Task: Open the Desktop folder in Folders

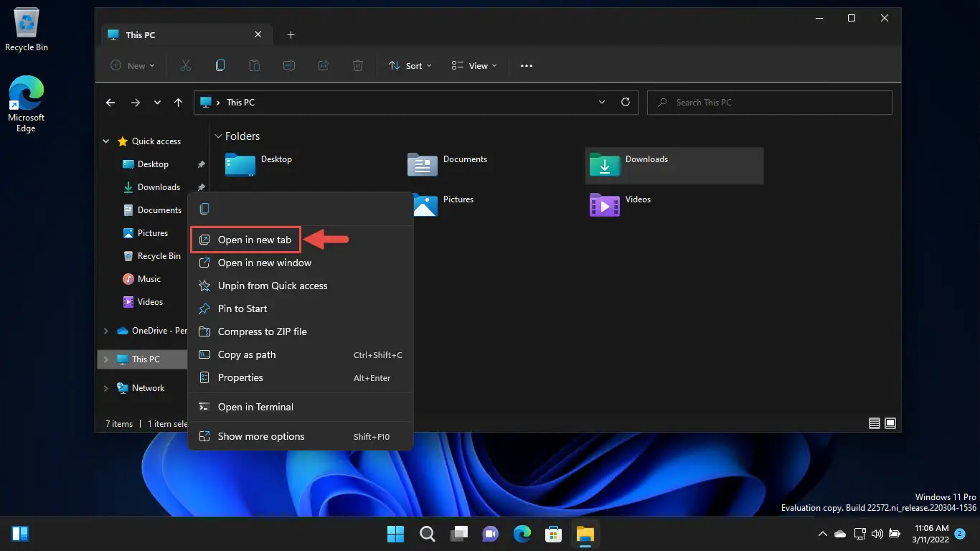Action: pyautogui.click(x=258, y=164)
